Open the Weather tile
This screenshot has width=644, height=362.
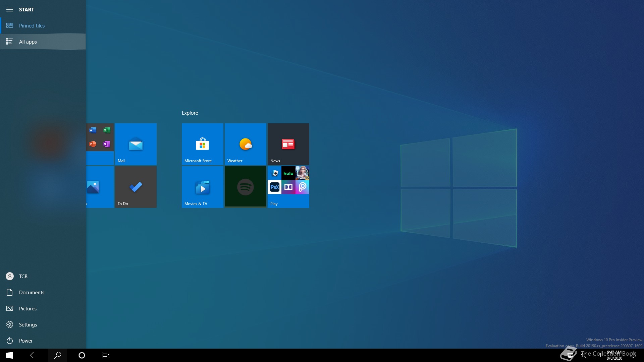click(246, 144)
